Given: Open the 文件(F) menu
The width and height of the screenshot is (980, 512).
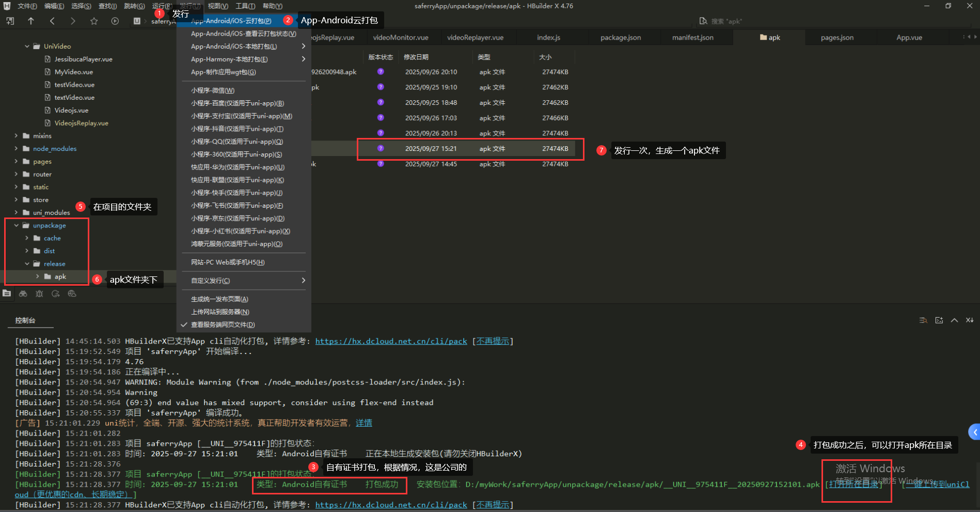Looking at the screenshot, I should (x=27, y=6).
